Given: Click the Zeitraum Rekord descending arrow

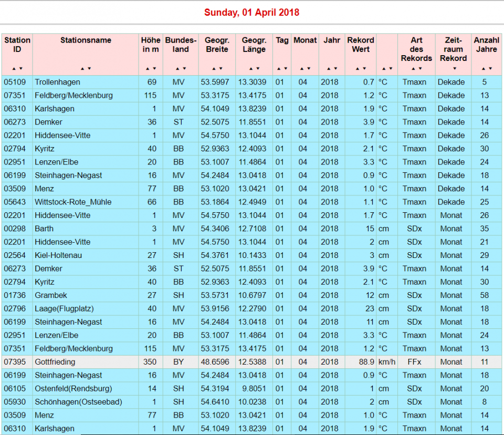Looking at the screenshot, I should pyautogui.click(x=454, y=68).
